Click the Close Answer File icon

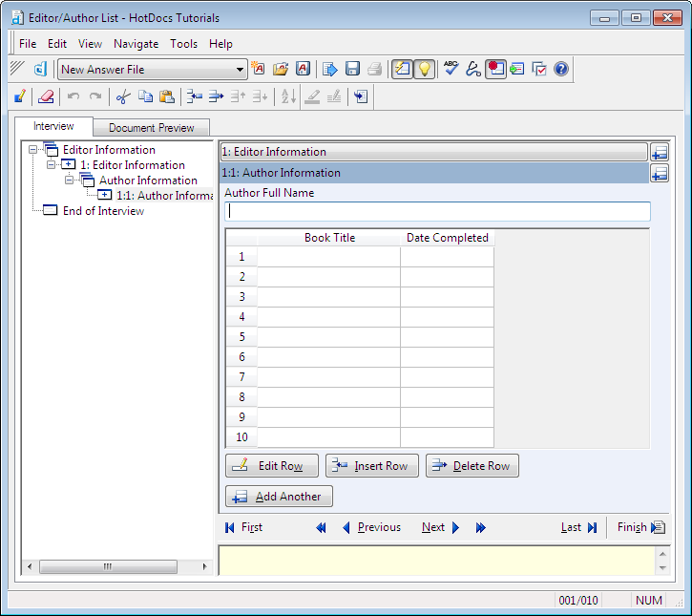pos(304,69)
